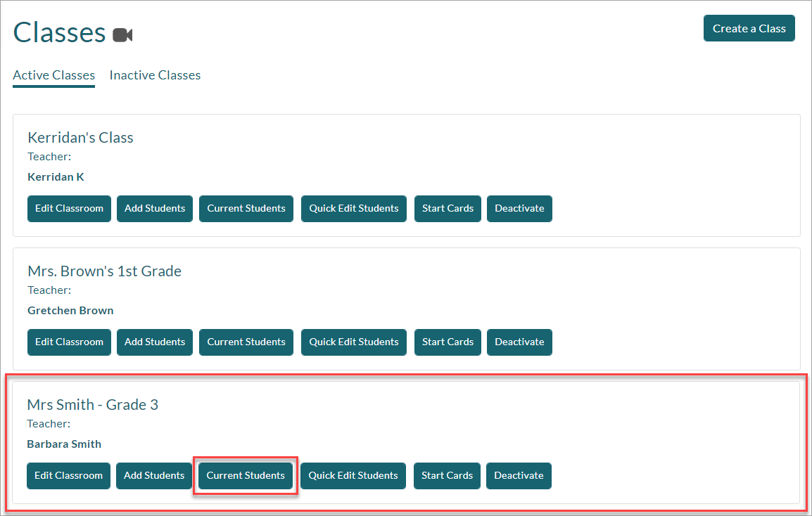Switch to the Inactive Classes tab
The height and width of the screenshot is (516, 812).
pos(155,75)
